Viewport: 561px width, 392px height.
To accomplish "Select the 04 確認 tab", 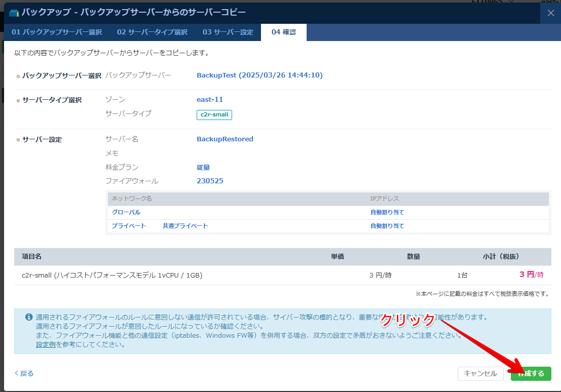I will pos(283,32).
